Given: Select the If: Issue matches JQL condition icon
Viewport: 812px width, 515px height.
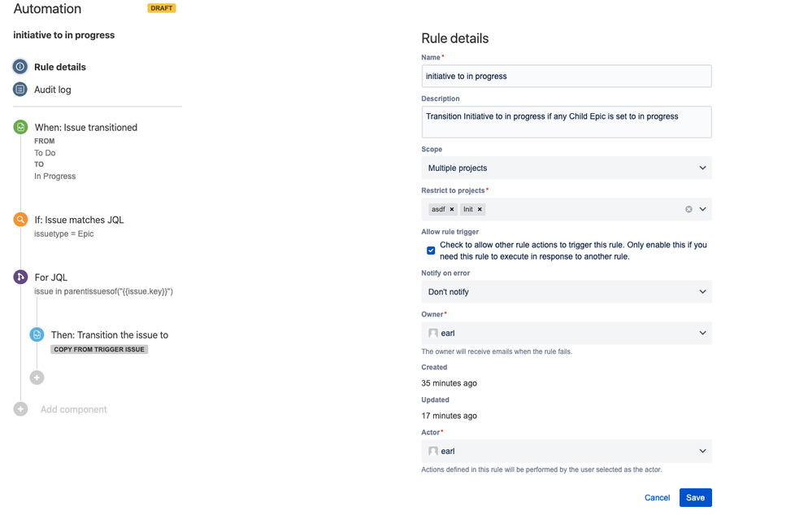Looking at the screenshot, I should click(x=19, y=220).
